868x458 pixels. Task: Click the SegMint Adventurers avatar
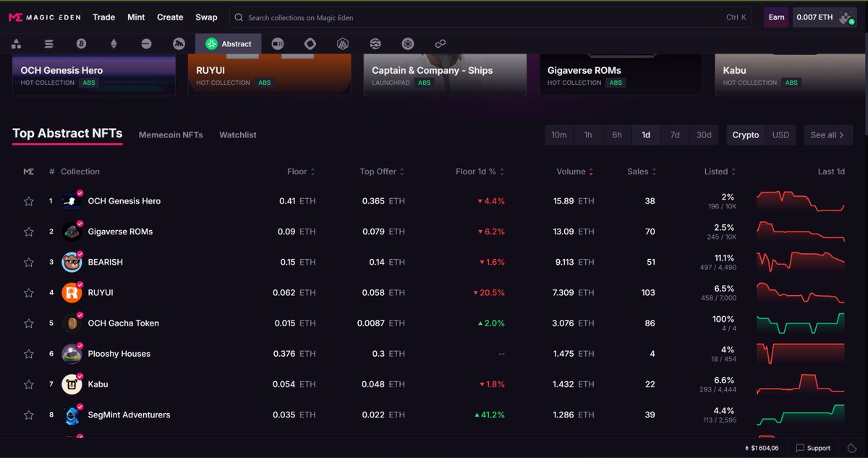tap(71, 415)
